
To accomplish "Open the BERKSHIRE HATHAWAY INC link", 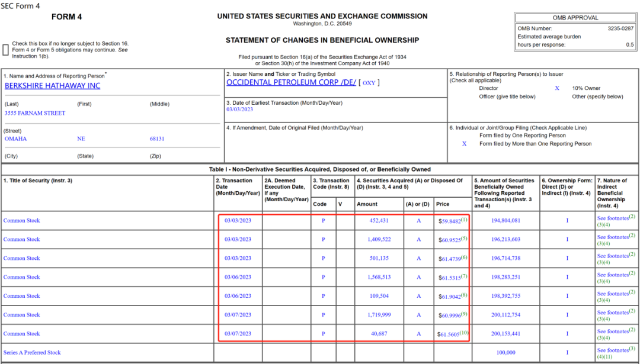I will point(52,86).
